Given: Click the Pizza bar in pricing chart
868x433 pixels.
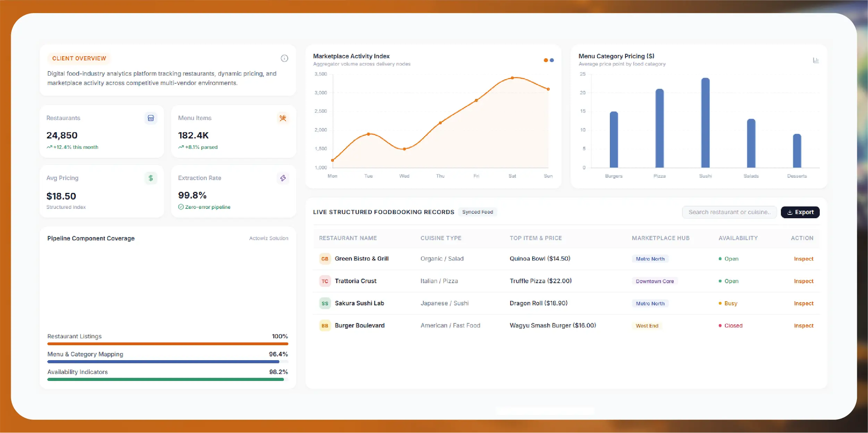Looking at the screenshot, I should point(659,128).
